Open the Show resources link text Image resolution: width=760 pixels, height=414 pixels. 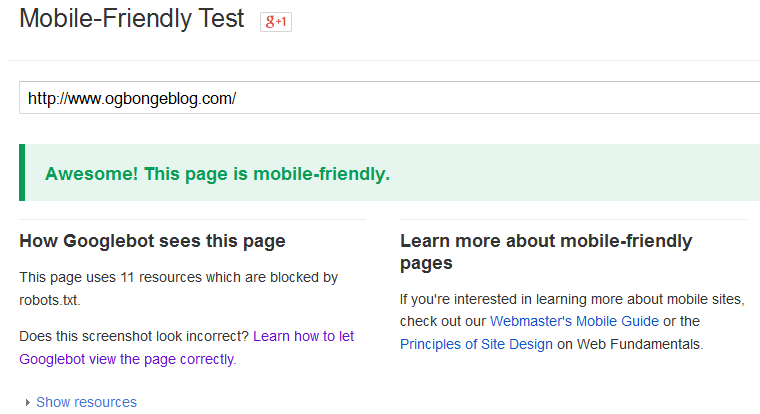[86, 402]
